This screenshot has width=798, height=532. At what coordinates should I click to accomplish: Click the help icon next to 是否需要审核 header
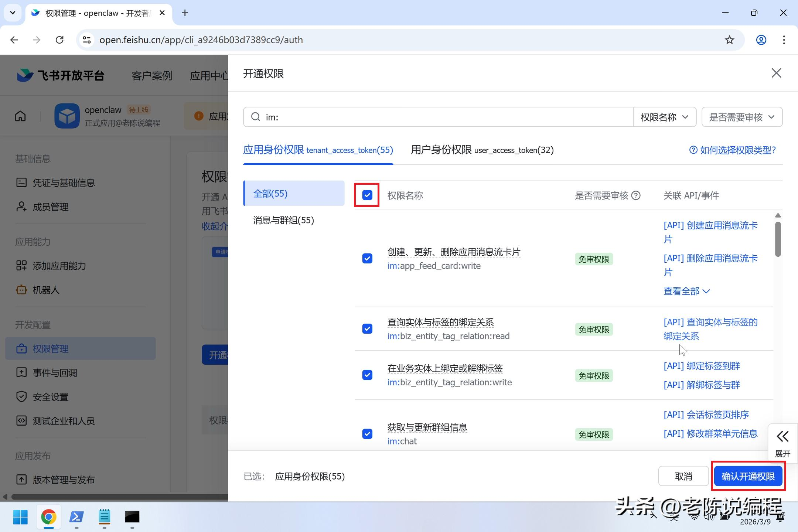click(x=636, y=195)
